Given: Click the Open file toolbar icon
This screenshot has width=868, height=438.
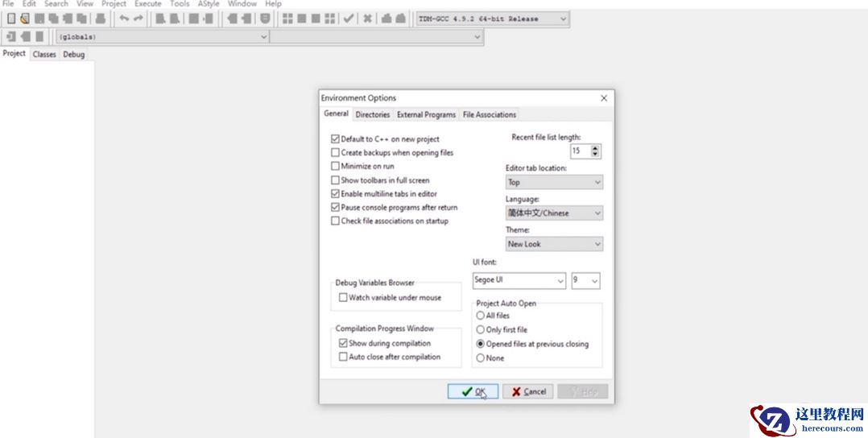Looking at the screenshot, I should click(25, 19).
